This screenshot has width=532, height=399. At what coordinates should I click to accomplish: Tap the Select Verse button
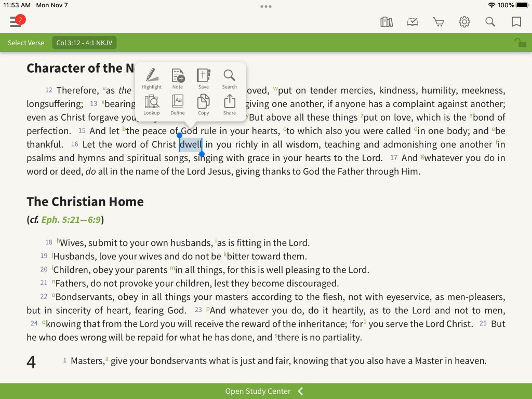26,43
